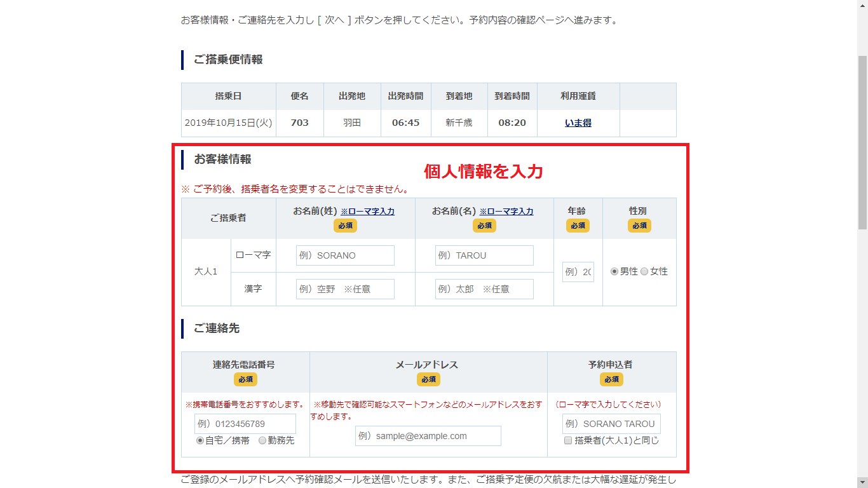
Task: Click the scrollbar up arrow
Action: pos(862,5)
